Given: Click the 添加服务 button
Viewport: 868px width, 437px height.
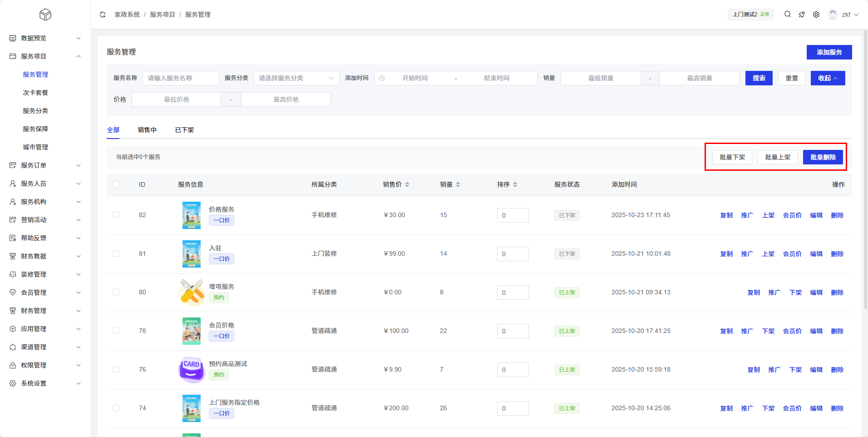Looking at the screenshot, I should pos(829,52).
